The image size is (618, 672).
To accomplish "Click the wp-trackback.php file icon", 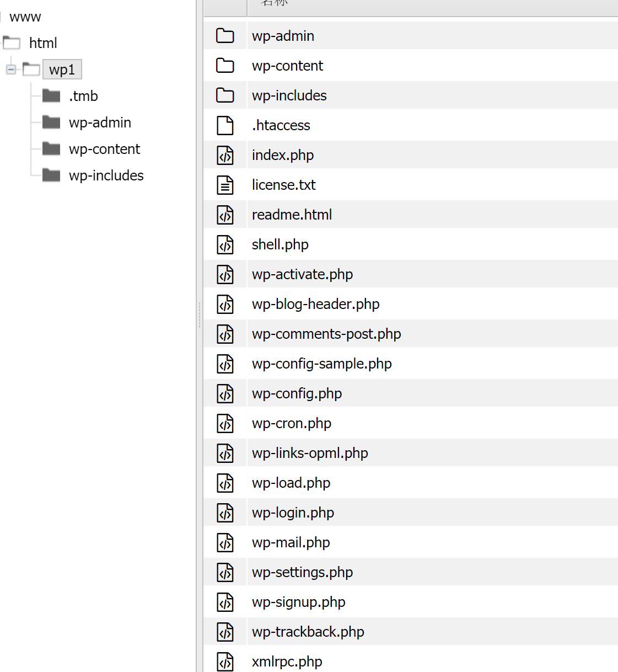I will coord(225,632).
